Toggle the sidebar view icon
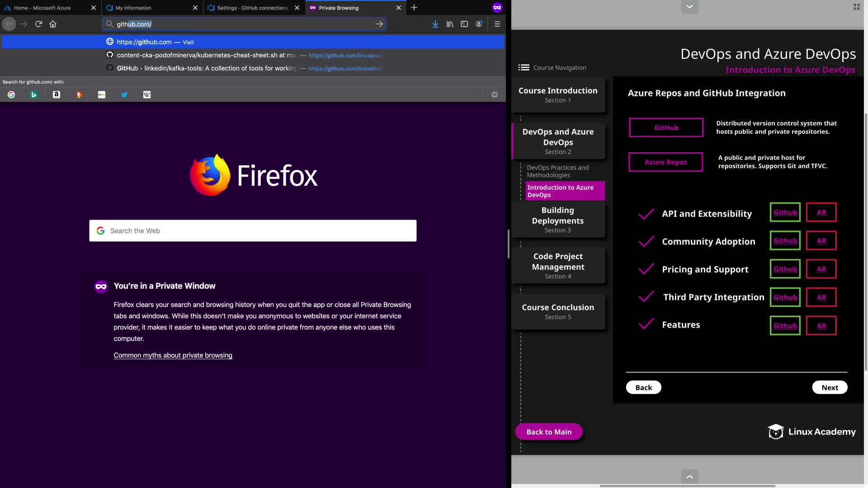 pyautogui.click(x=464, y=24)
